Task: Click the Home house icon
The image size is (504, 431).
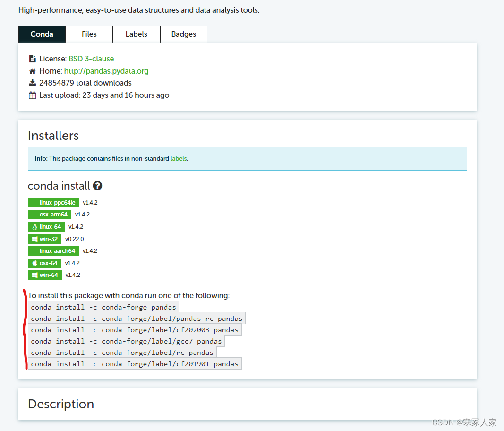Action: [32, 71]
